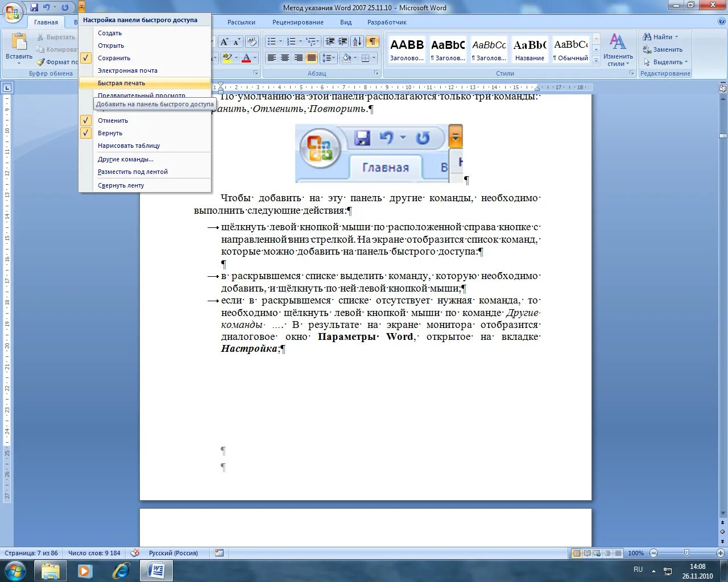Click the Increase Indent icon
728x582 pixels.
343,41
